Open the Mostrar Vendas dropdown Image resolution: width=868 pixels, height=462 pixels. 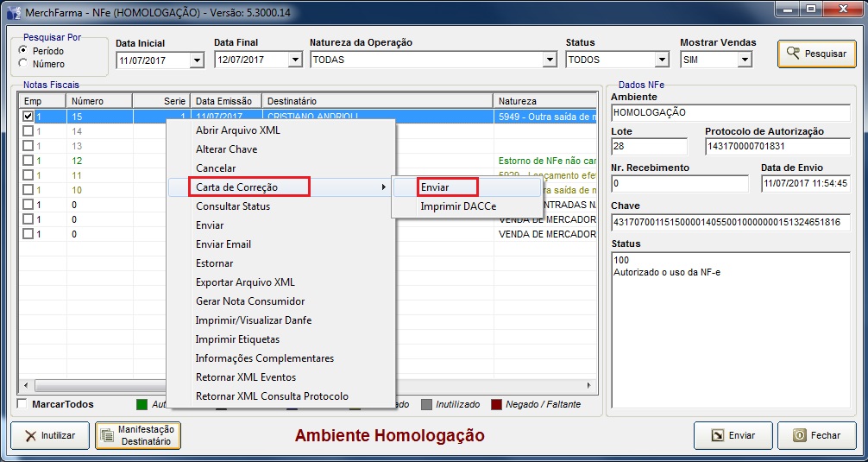[745, 60]
